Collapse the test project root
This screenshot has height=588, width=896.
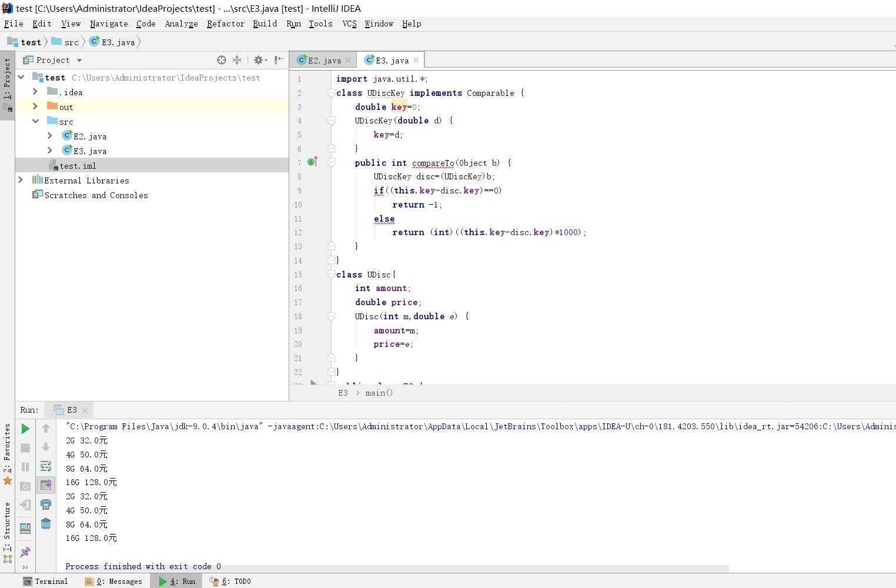(21, 77)
